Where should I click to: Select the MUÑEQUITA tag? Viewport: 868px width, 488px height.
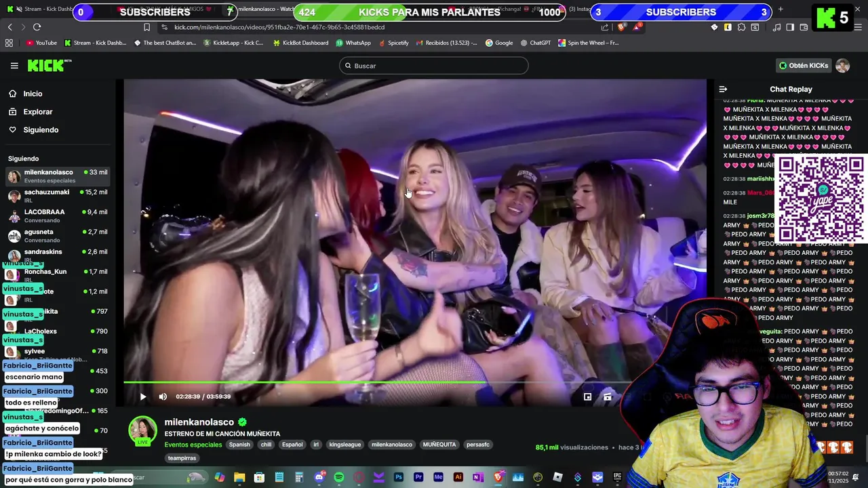click(x=439, y=445)
